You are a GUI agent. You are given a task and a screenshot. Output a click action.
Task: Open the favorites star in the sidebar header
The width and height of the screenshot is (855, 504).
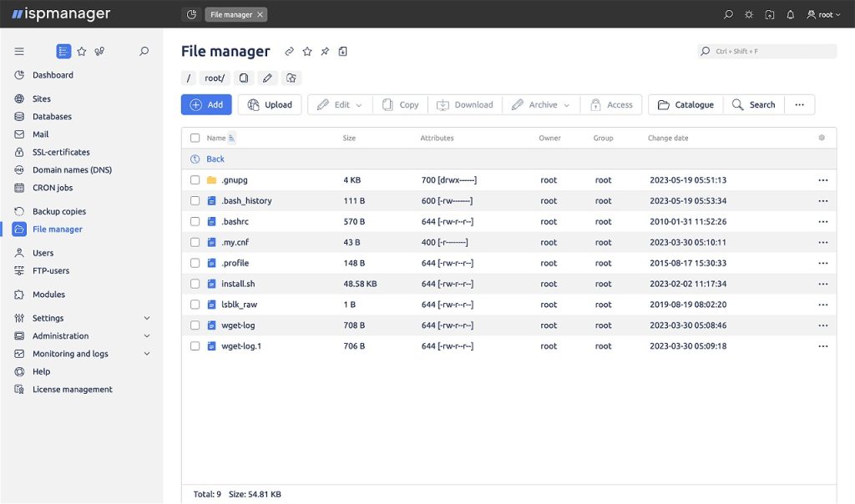click(81, 51)
